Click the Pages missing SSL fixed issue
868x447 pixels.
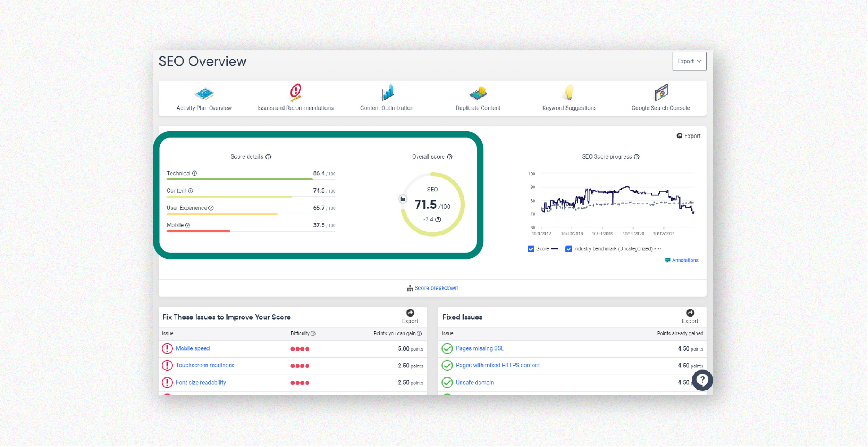tap(480, 348)
